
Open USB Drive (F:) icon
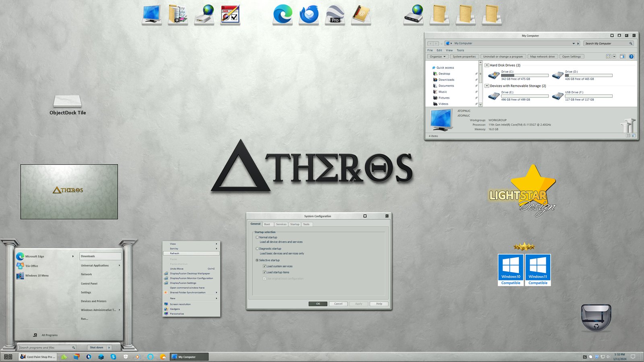(x=558, y=96)
